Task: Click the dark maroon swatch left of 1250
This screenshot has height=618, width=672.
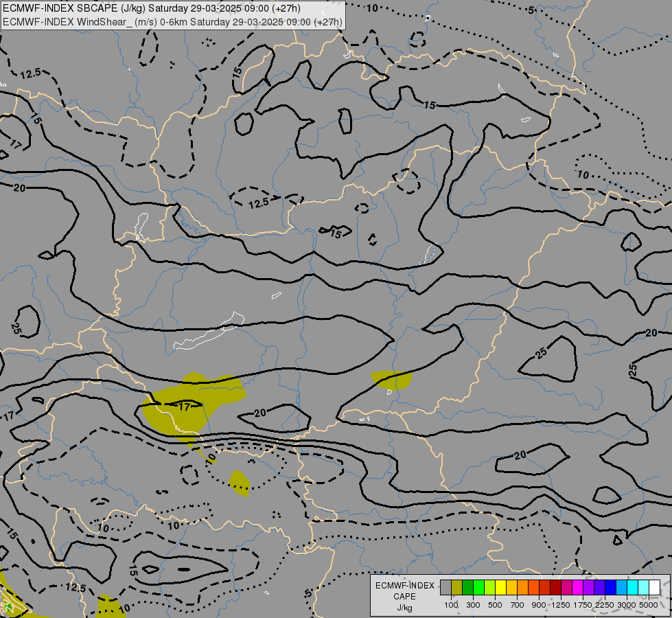Action: (x=556, y=588)
